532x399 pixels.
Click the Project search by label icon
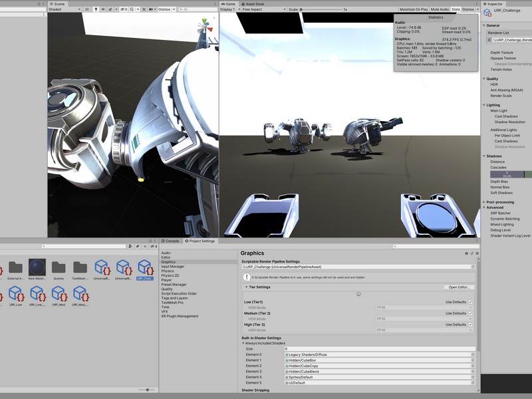point(138,246)
